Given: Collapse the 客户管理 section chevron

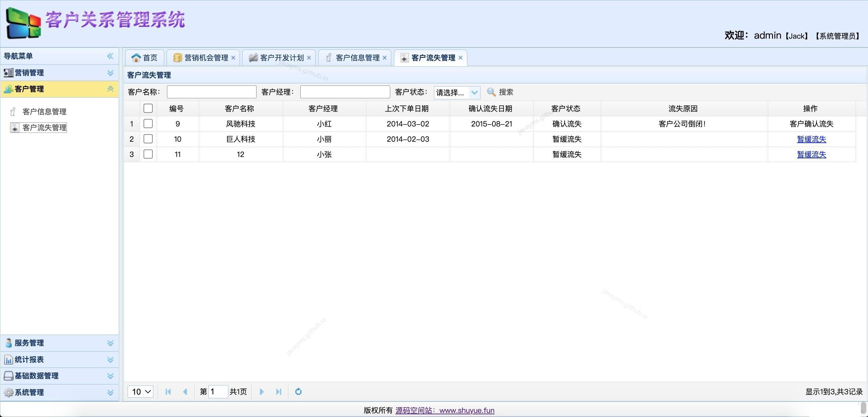Looking at the screenshot, I should tap(110, 89).
